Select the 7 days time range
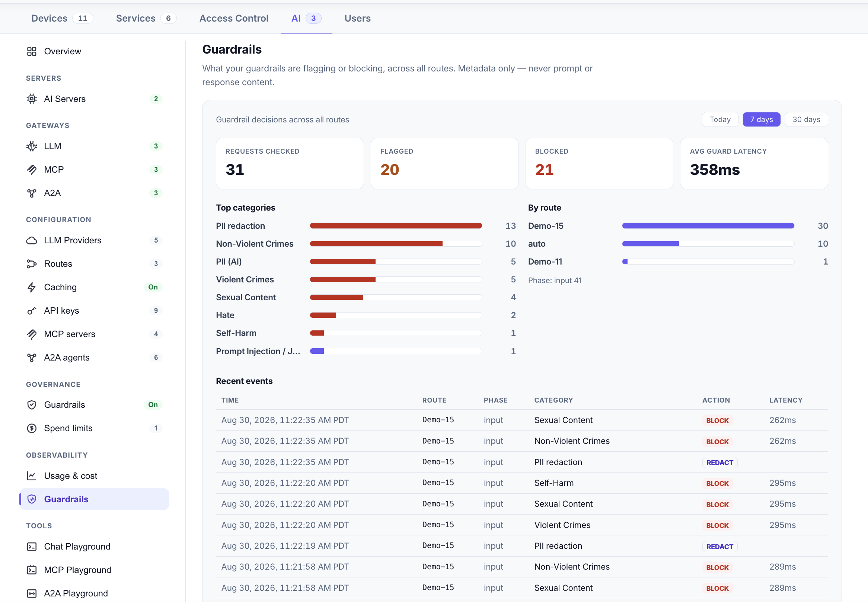The width and height of the screenshot is (868, 602). tap(761, 119)
